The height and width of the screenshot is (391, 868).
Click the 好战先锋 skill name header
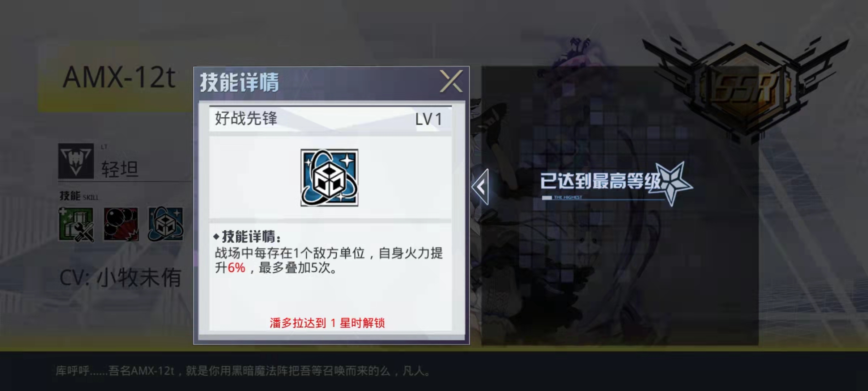(x=246, y=118)
